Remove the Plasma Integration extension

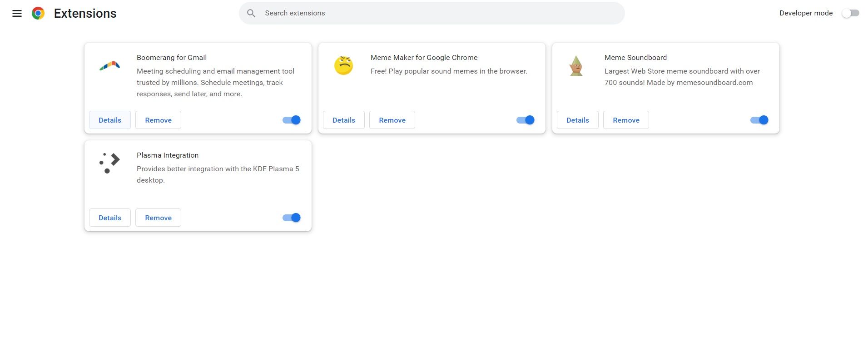click(158, 218)
